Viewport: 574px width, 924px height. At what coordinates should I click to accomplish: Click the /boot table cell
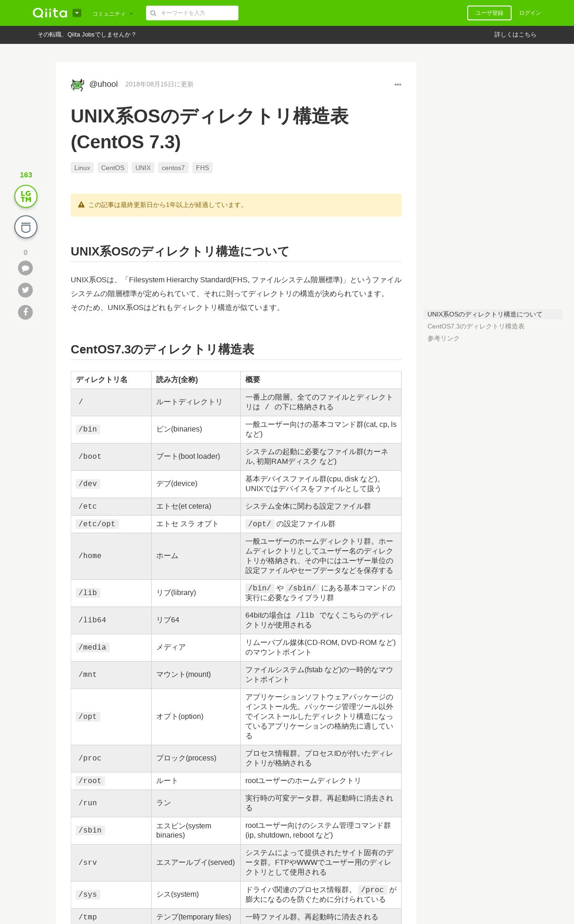(x=111, y=456)
